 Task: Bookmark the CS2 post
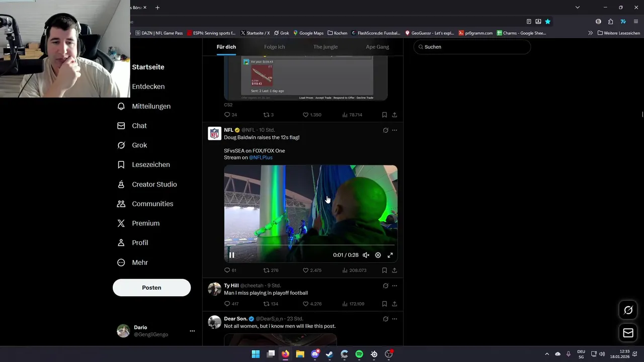point(384,115)
